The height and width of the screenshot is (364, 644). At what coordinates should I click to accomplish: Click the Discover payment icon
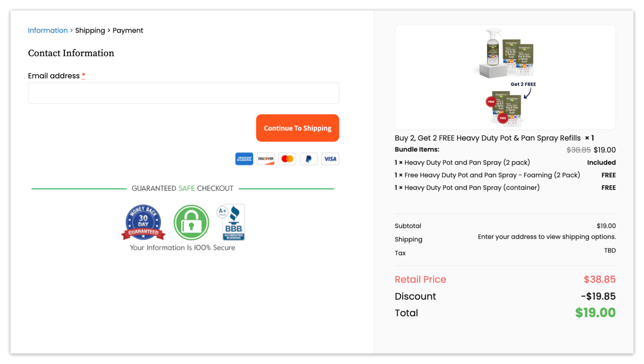pos(266,159)
